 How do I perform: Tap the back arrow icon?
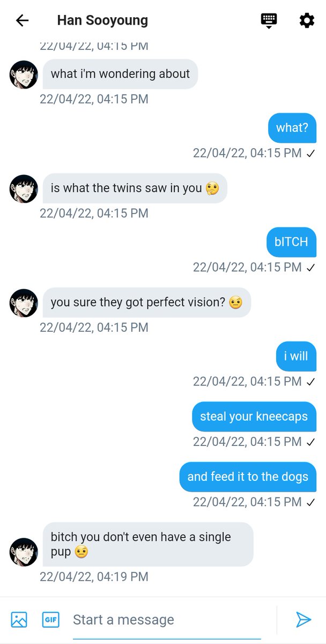point(22,20)
